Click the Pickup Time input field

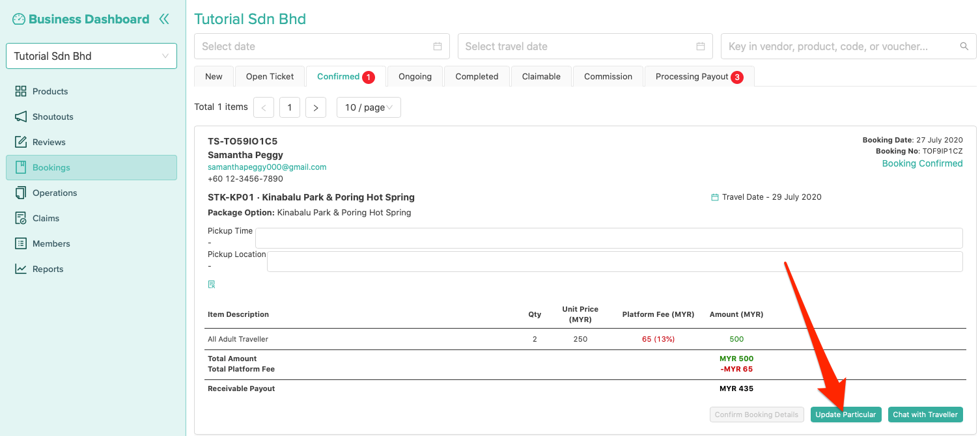point(608,238)
